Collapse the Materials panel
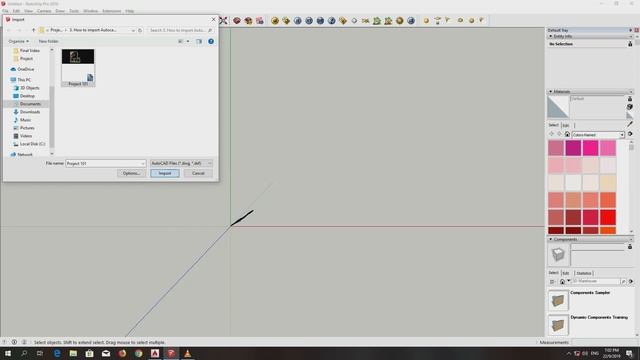 (551, 91)
